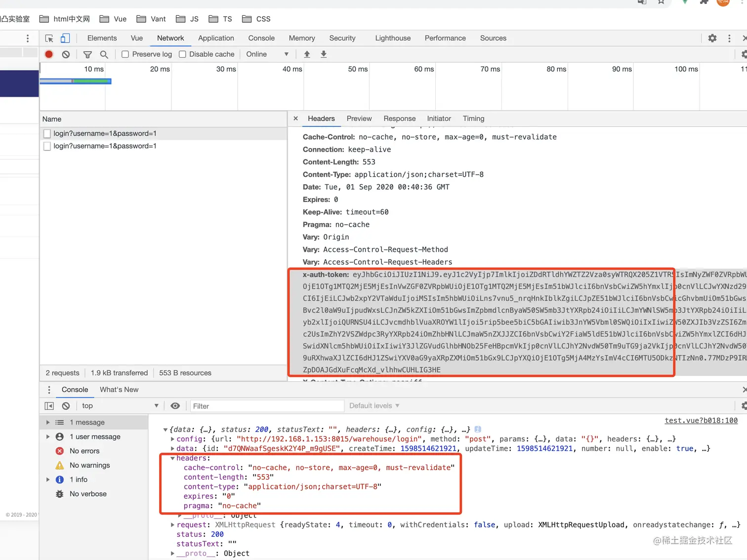Open the console drawer three-dot menu
The height and width of the screenshot is (560, 747).
coord(49,390)
